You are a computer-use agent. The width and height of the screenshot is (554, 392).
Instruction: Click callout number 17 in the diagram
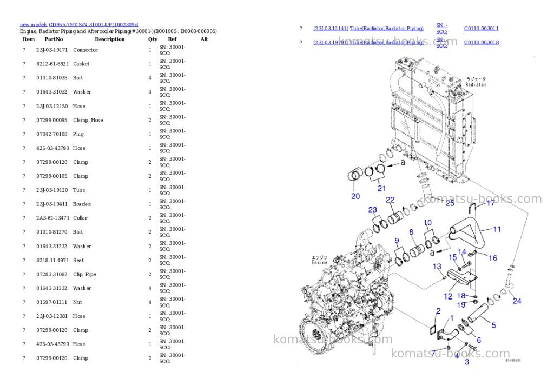[491, 203]
